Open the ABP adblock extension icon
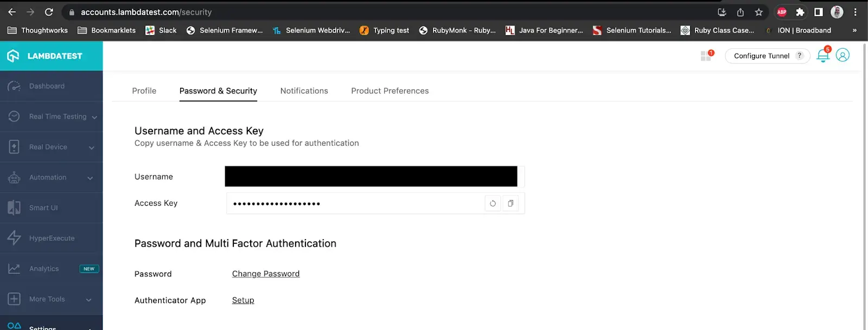The width and height of the screenshot is (868, 330). (x=782, y=12)
